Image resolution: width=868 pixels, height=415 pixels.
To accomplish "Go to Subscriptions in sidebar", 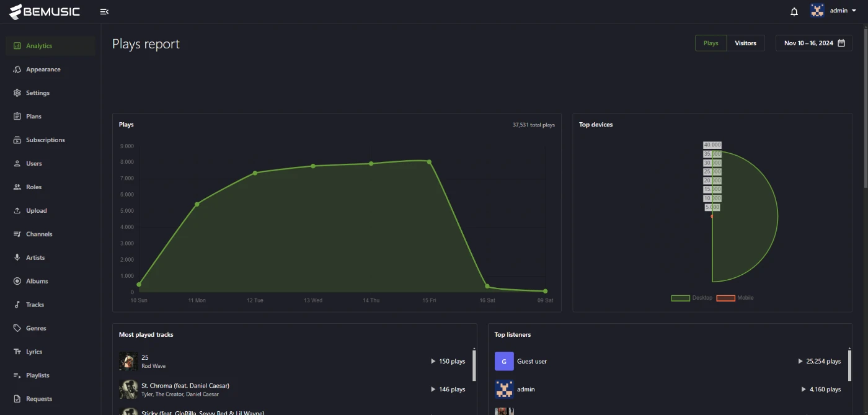I will 45,140.
